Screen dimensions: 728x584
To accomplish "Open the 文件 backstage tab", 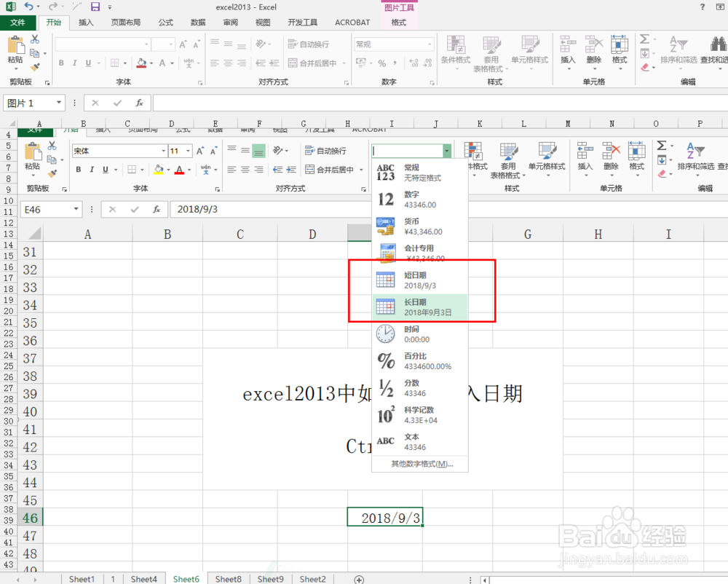I will [17, 23].
